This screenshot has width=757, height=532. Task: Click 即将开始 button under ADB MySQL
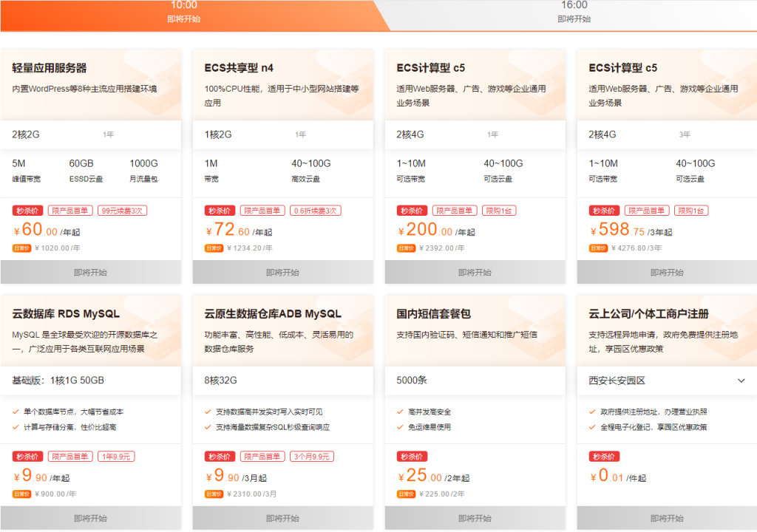click(x=283, y=518)
